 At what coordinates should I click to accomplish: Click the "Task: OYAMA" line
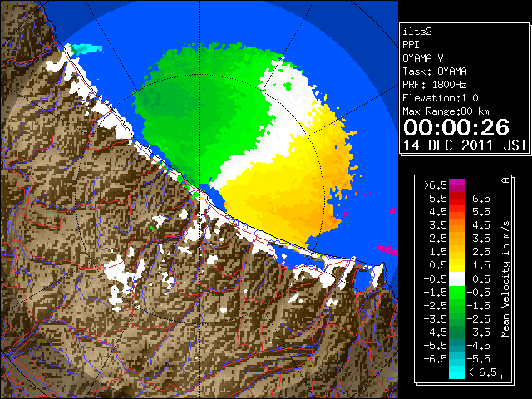point(435,71)
